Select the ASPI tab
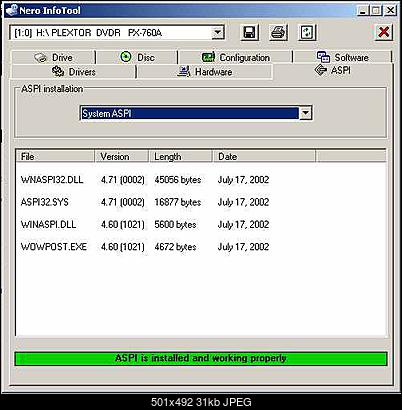The width and height of the screenshot is (402, 410). click(x=332, y=70)
